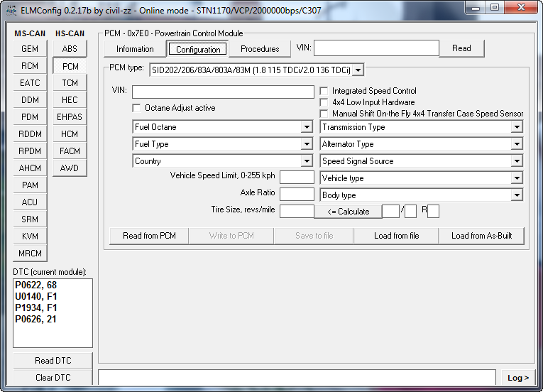
Task: Toggle 4x4 Low Input Hardware checkbox
Action: 324,102
